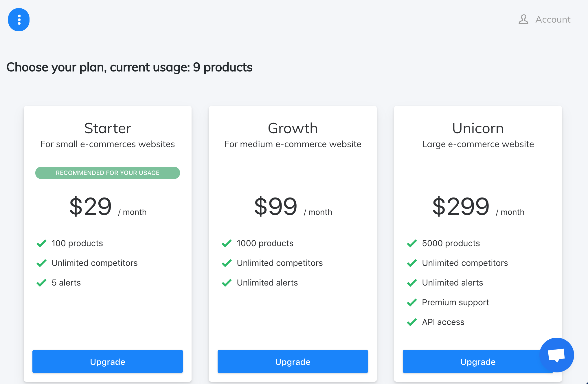Click the Starter plan title
Image resolution: width=588 pixels, height=384 pixels.
108,128
